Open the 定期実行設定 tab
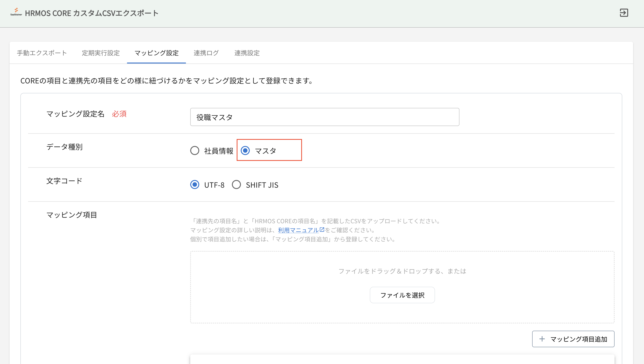Viewport: 644px width, 364px height. tap(101, 53)
